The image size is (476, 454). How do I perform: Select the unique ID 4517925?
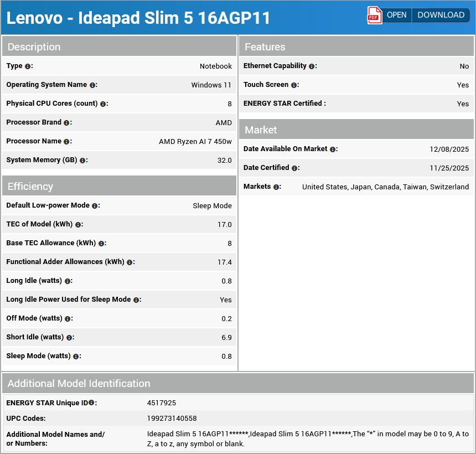point(162,403)
